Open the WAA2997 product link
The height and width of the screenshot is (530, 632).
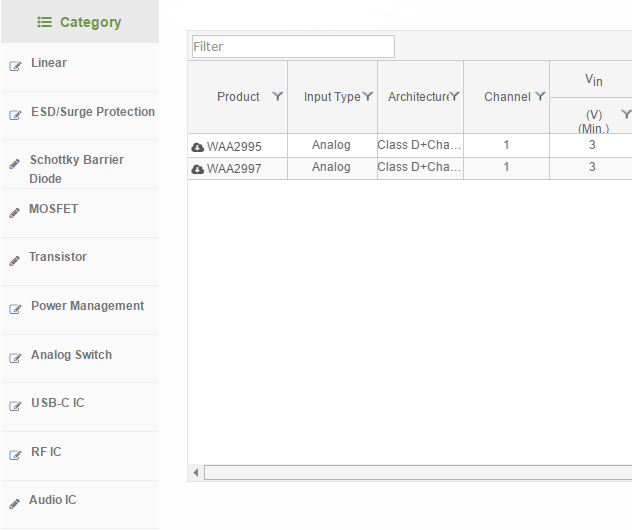click(234, 169)
